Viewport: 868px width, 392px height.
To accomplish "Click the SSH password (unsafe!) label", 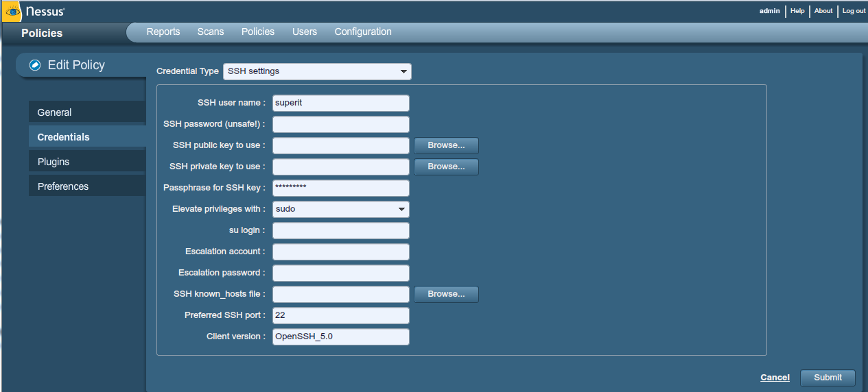I will pos(214,124).
